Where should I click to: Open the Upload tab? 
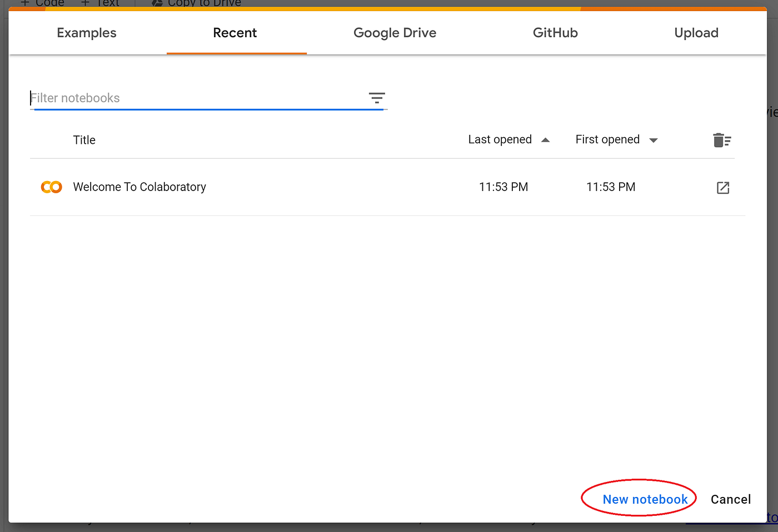[x=696, y=33]
